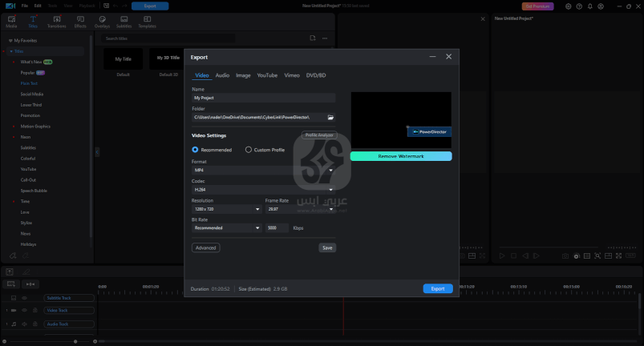Viewport: 644px width, 346px height.
Task: Browse for export folder icon
Action: click(x=330, y=117)
